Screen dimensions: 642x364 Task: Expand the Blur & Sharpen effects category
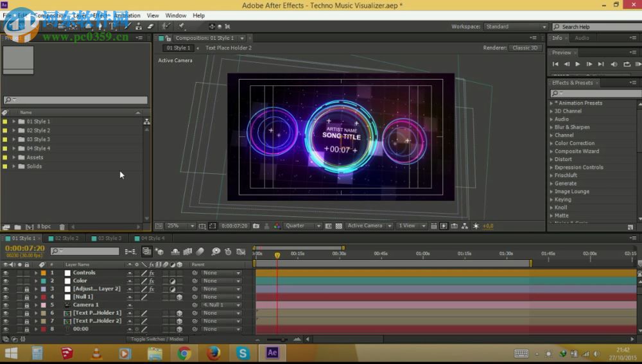pos(551,127)
